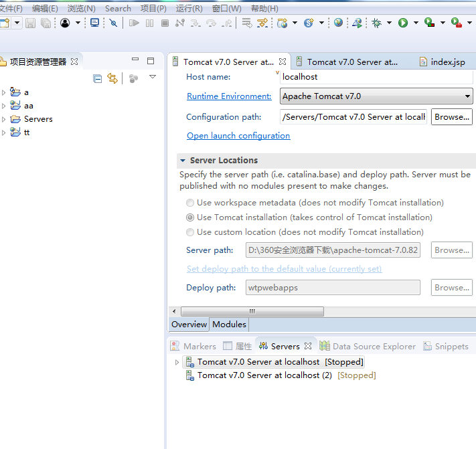Click the new Servlet 'S' icon

click(x=309, y=23)
